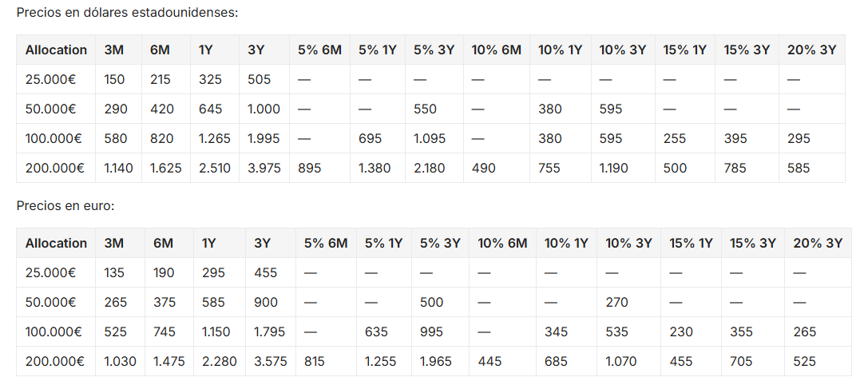
Task: Click the 1.965 price cell
Action: 436,361
